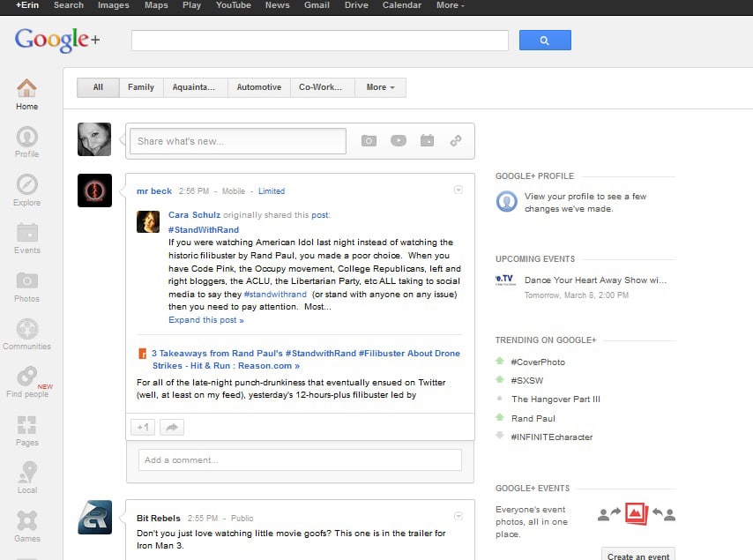Open Images from the top navigation bar
Viewport: 753px width, 560px height.
click(113, 5)
